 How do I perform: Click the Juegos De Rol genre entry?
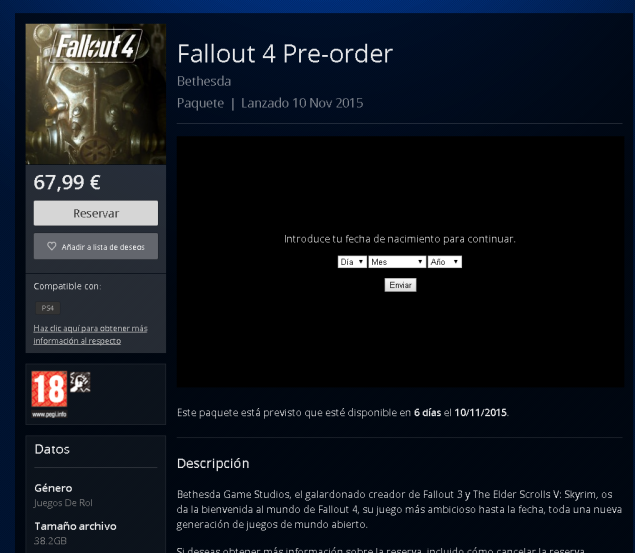[63, 503]
